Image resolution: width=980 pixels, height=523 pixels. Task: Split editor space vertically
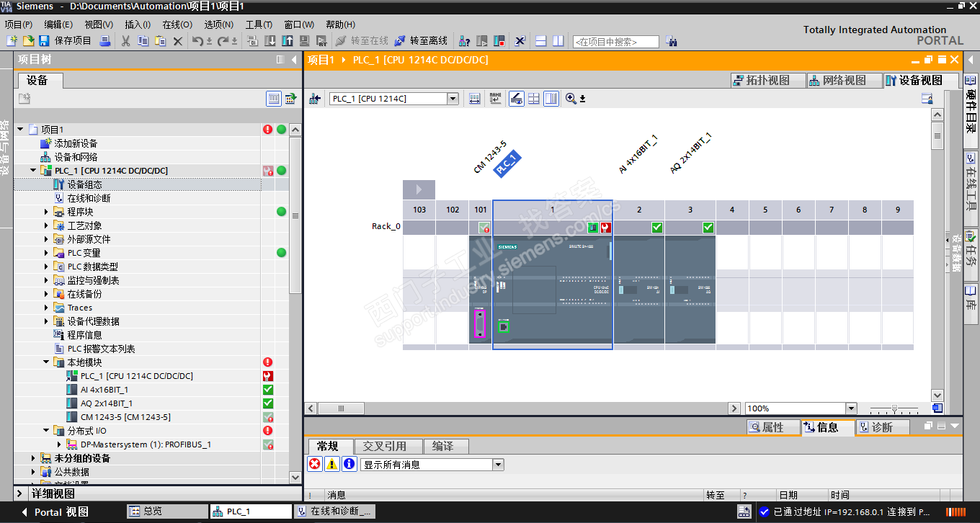coord(558,41)
